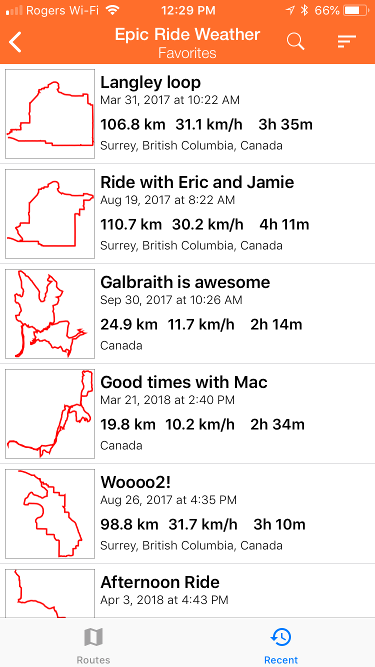
Task: Open Galbraith is awesome route thumbnail
Action: (x=50, y=314)
